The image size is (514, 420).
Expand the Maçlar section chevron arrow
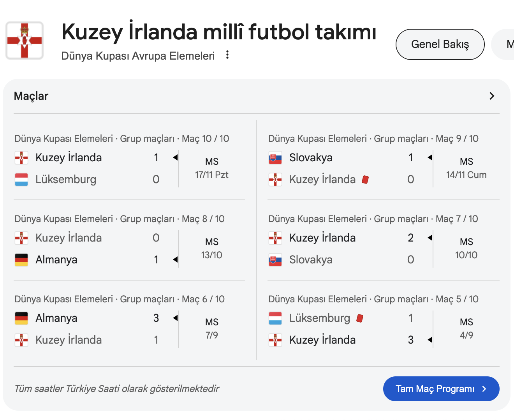point(492,96)
